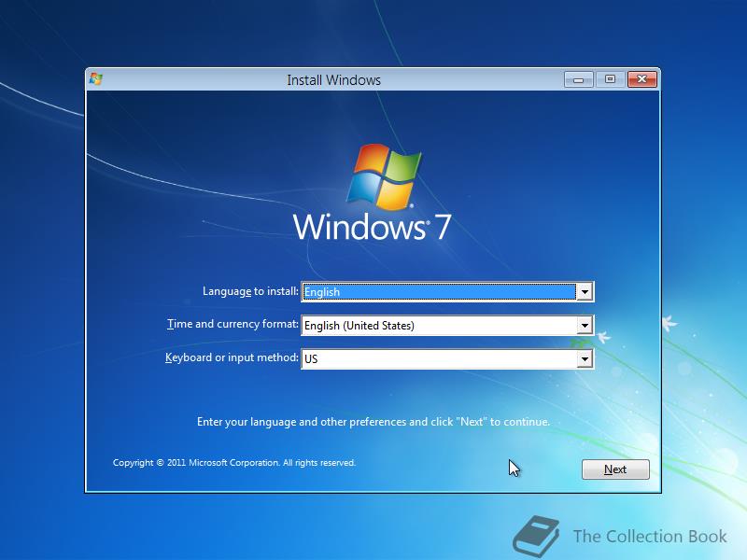Maximize the Install Windows window
Screen dimensions: 747x560
(x=610, y=79)
